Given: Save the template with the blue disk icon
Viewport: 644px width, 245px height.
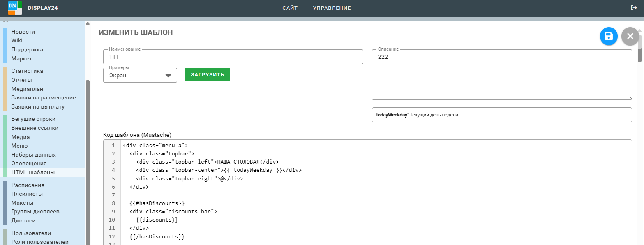Looking at the screenshot, I should (x=609, y=36).
